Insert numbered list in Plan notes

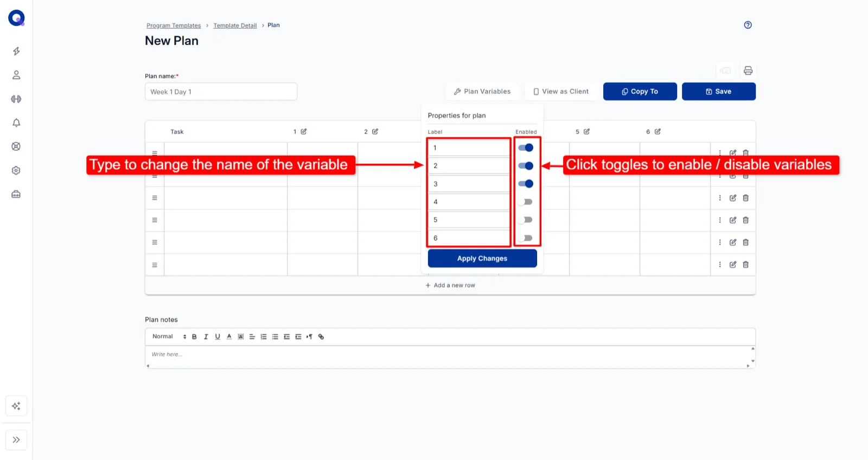click(264, 337)
